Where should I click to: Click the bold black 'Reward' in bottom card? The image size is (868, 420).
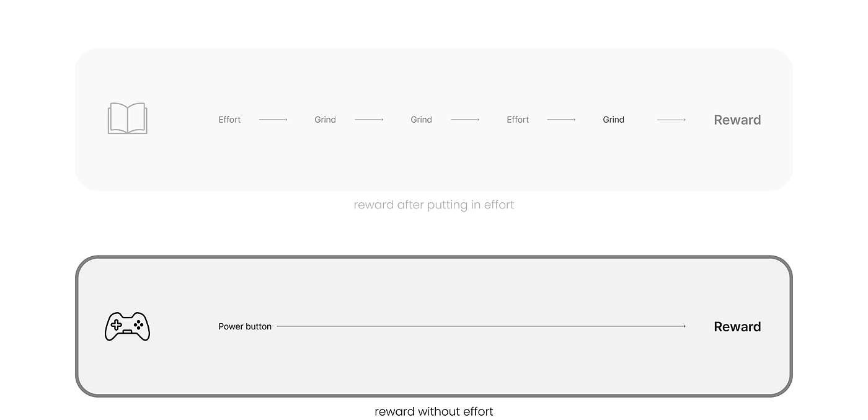(737, 327)
